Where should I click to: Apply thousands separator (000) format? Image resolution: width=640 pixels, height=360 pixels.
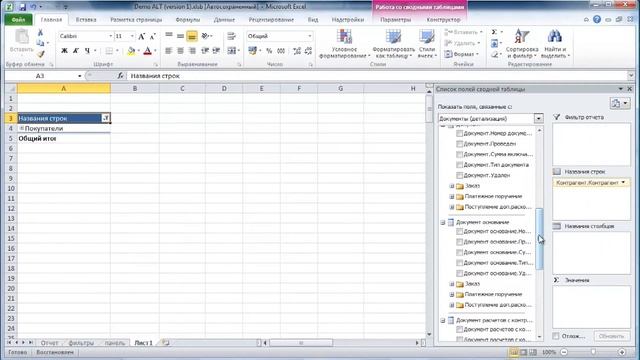click(281, 51)
